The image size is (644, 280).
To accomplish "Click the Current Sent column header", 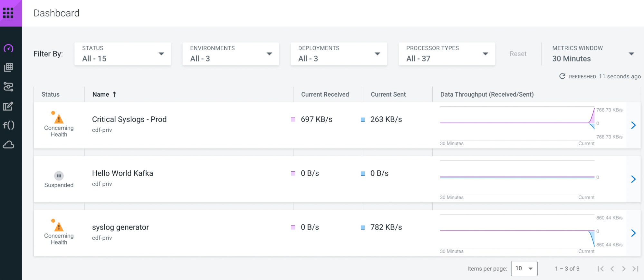I will tap(388, 94).
